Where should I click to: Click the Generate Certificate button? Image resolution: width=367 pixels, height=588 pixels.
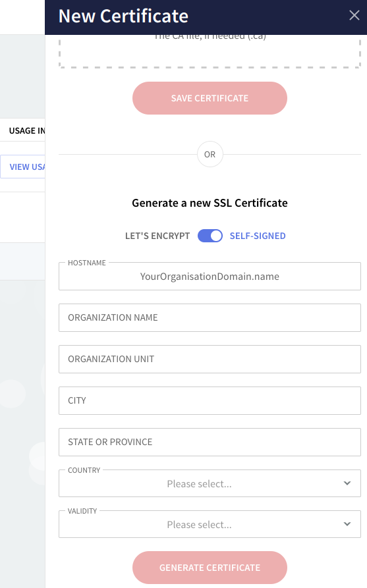click(x=210, y=568)
